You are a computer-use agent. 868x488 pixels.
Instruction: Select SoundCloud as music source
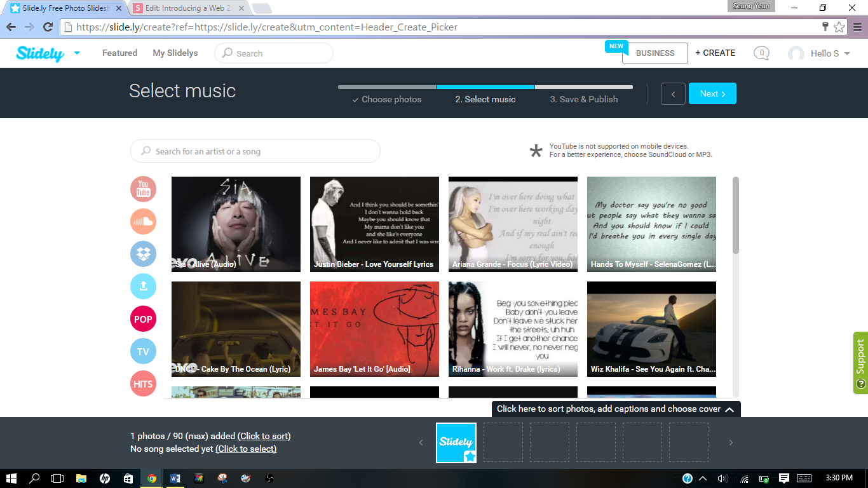tap(143, 222)
